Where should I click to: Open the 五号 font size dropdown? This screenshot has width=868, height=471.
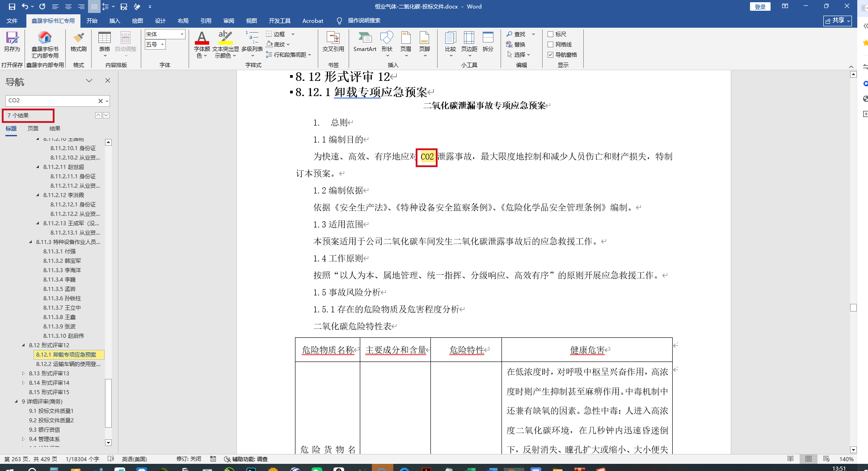point(162,45)
